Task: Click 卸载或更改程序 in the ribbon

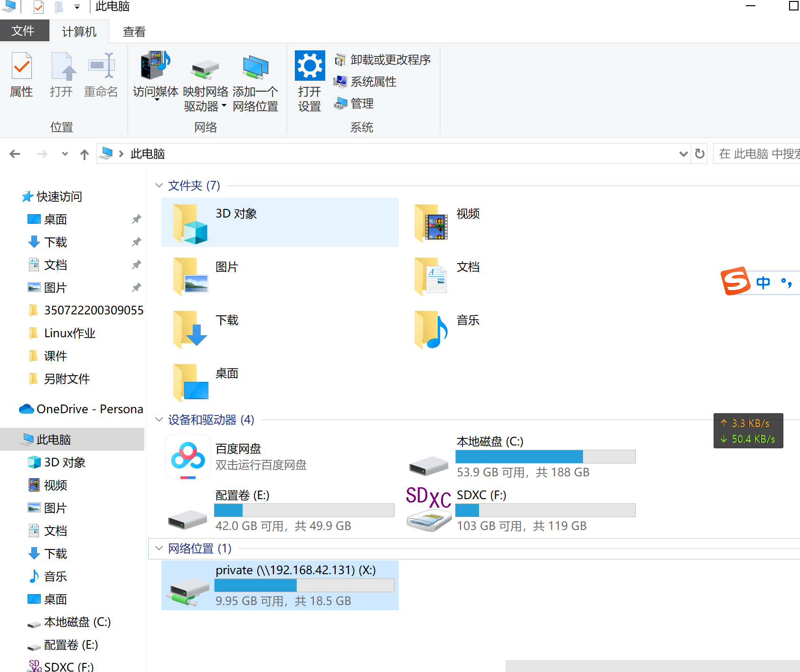Action: coord(382,60)
